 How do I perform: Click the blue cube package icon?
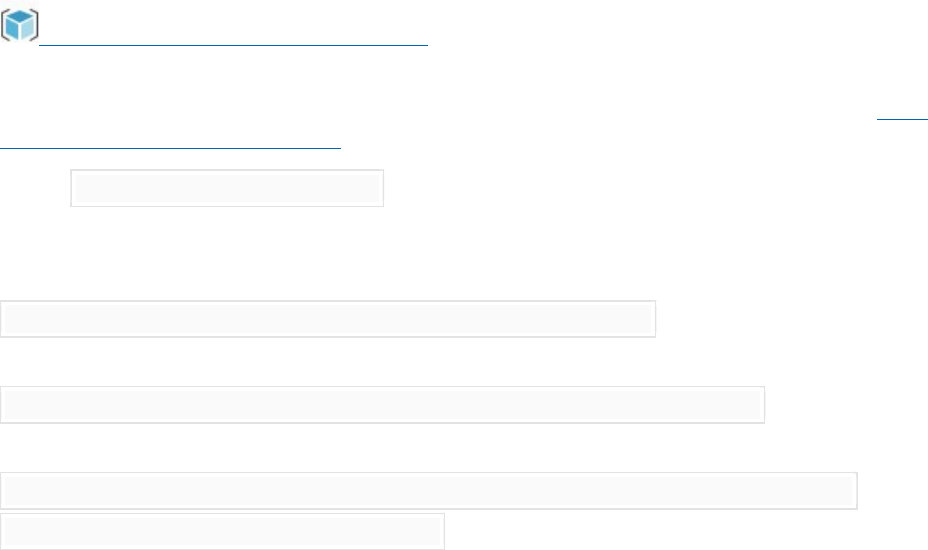[x=20, y=25]
